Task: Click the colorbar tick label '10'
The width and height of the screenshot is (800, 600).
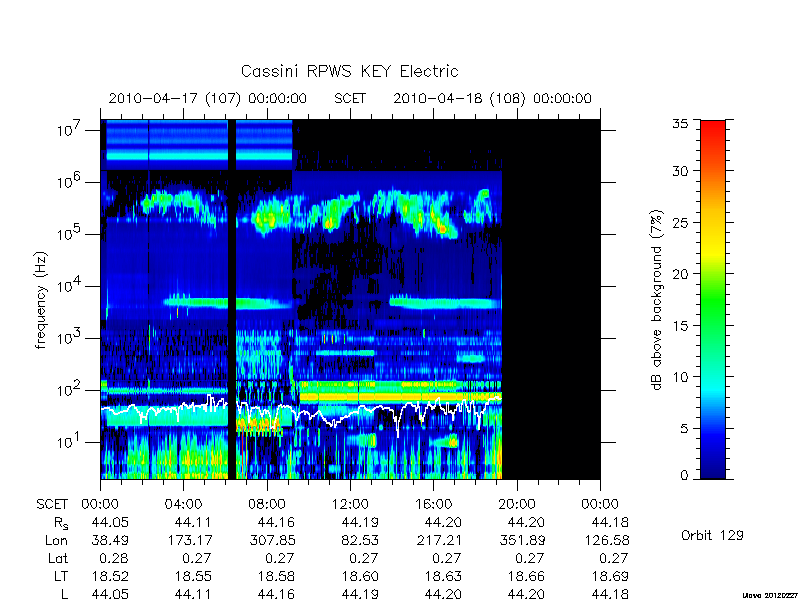Action: (681, 377)
